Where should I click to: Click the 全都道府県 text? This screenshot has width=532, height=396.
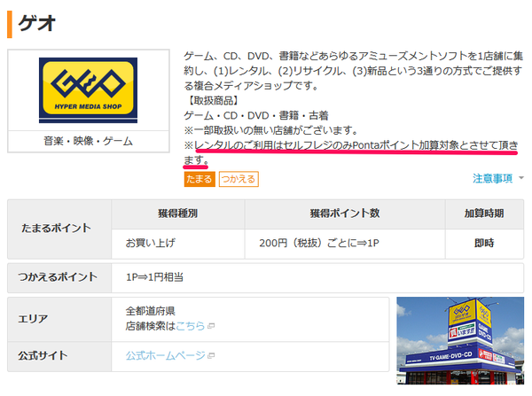tap(151, 311)
